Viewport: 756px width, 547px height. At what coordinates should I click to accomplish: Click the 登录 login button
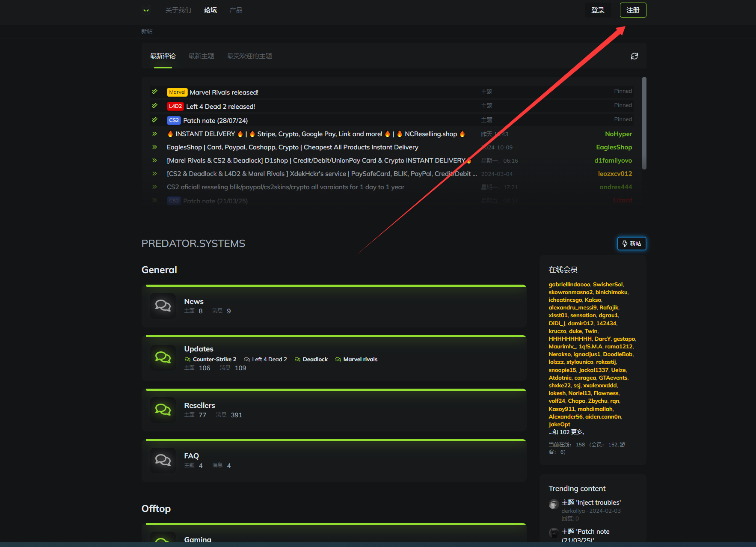tap(598, 10)
